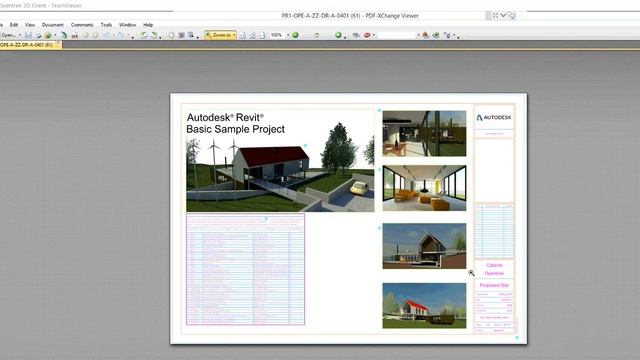Screen dimensions: 640x360
Task: Click the last icon in the toolbar
Action: click(448, 36)
